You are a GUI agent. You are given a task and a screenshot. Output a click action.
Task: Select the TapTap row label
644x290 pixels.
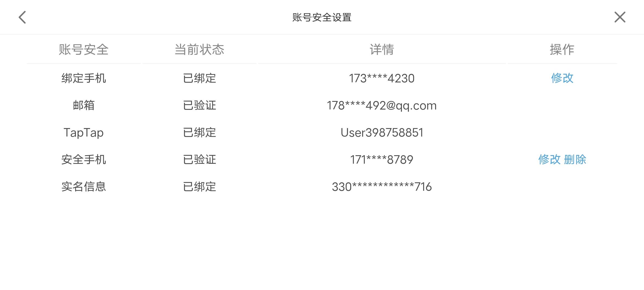tap(84, 133)
